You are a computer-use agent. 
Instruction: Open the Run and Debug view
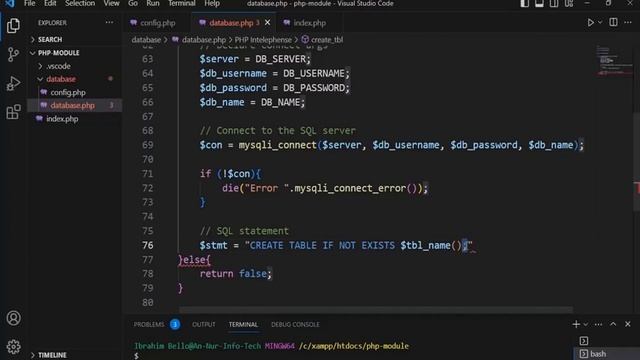(x=13, y=83)
